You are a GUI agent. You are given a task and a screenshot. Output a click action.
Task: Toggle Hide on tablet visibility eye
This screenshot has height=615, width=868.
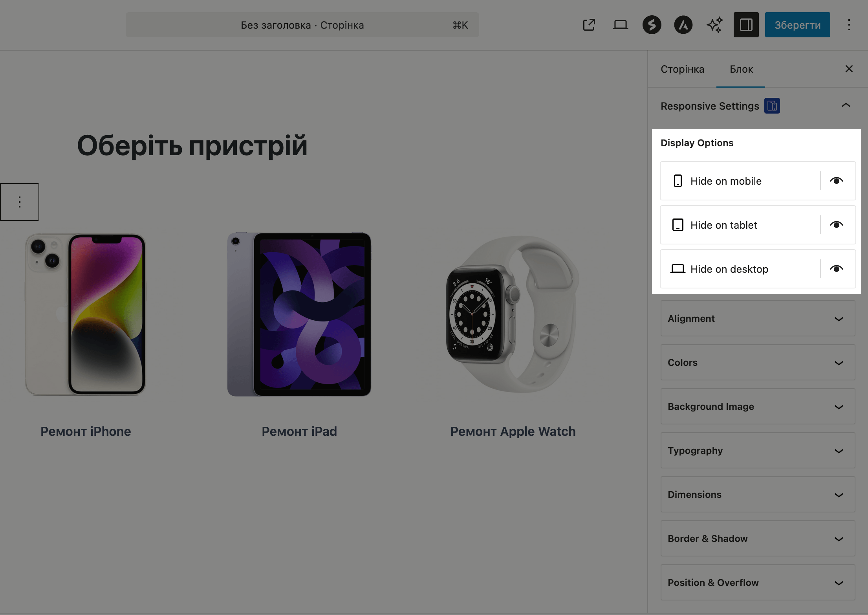(x=837, y=225)
